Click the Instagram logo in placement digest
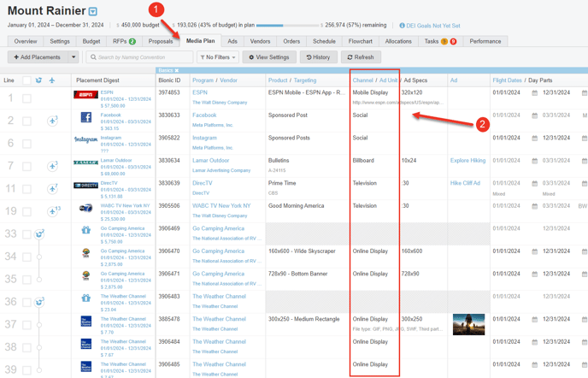 tap(85, 139)
